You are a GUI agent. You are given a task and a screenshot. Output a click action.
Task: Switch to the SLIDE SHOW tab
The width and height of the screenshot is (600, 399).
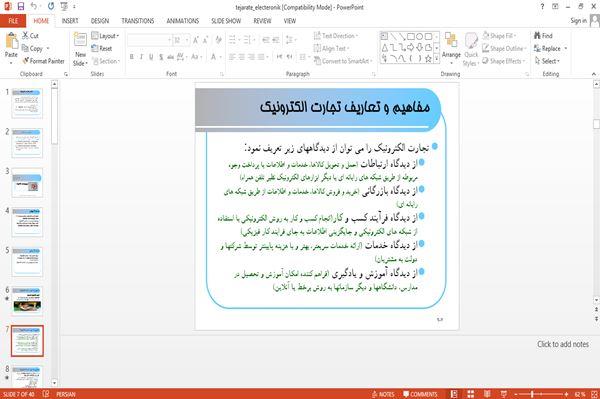tap(226, 21)
